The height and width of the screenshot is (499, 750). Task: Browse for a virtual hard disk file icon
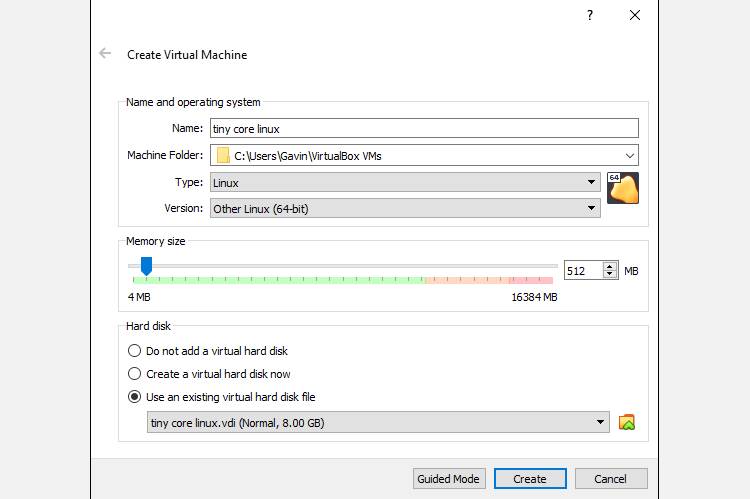[627, 422]
